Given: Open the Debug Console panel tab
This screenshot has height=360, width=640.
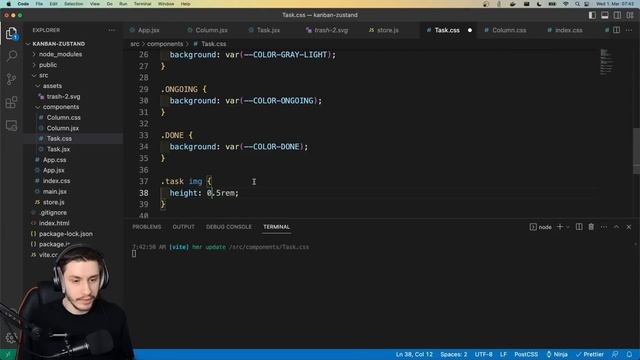Looking at the screenshot, I should 229,227.
